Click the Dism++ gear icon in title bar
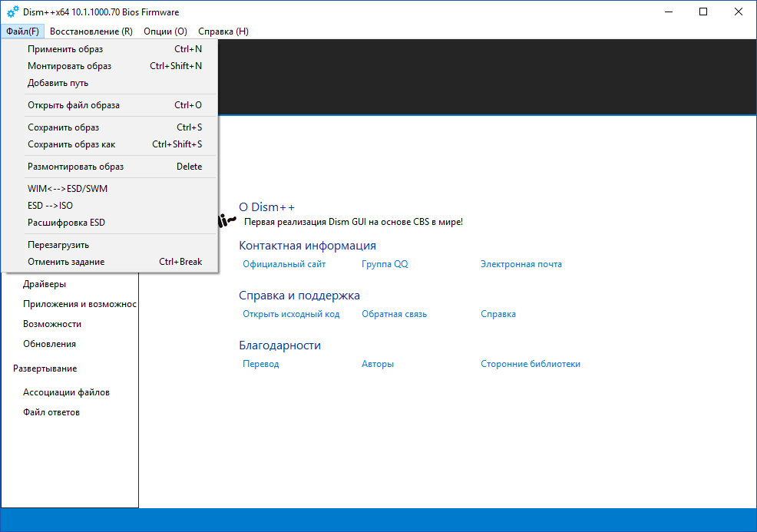The image size is (757, 532). coord(13,12)
